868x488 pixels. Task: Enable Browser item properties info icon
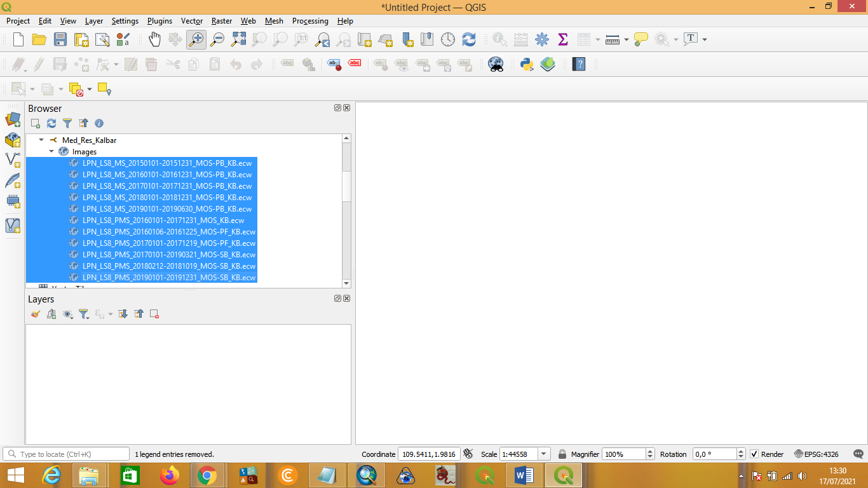pyautogui.click(x=99, y=123)
